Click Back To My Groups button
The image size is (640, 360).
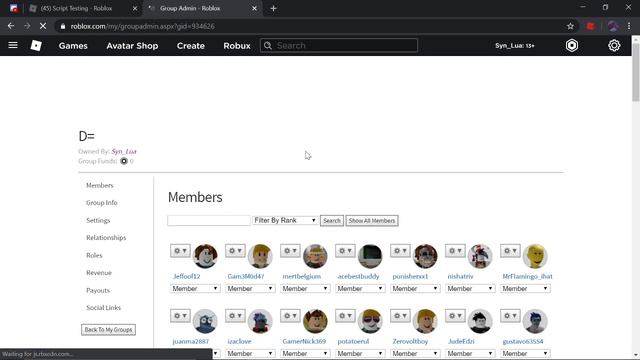tap(108, 330)
